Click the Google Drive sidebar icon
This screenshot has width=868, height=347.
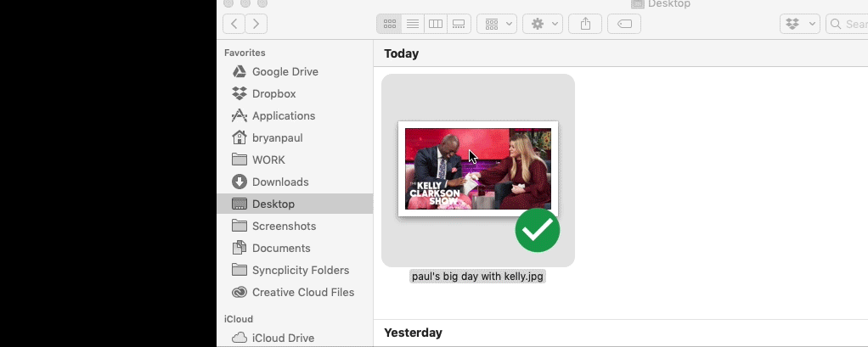[240, 71]
